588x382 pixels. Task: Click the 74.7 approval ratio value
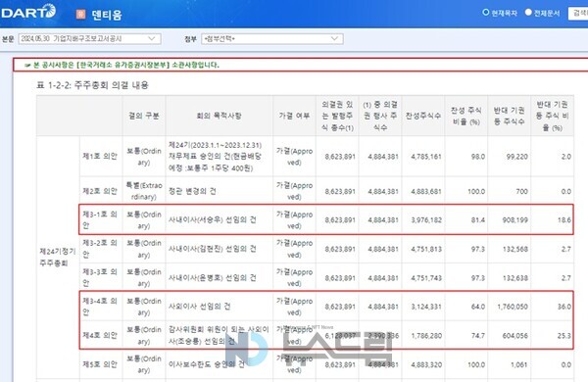point(478,336)
